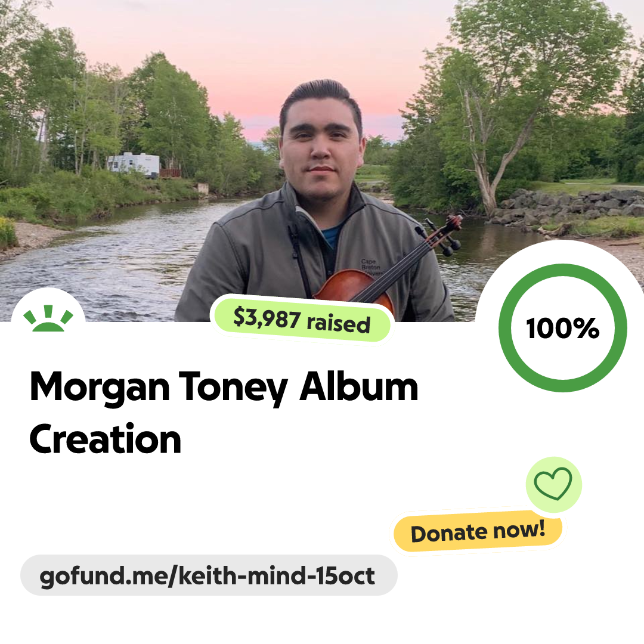The image size is (644, 644).
Task: Select the Morgan Toney Album title
Action: [224, 388]
